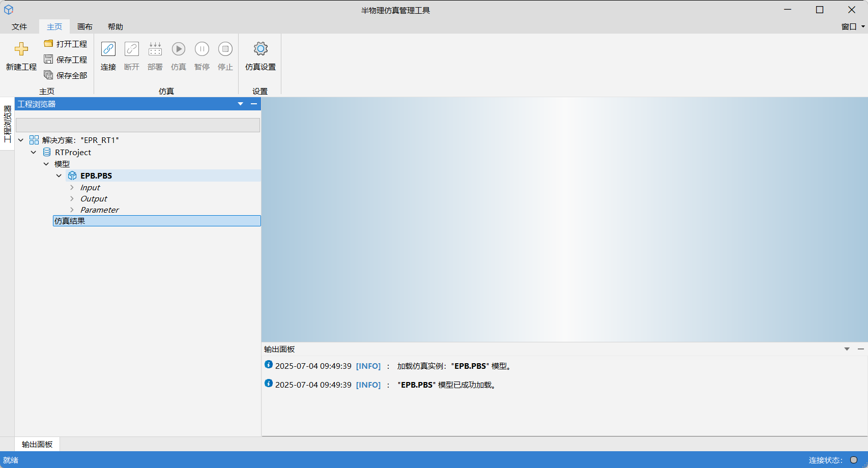Expand the Parameter tree node

pos(72,210)
